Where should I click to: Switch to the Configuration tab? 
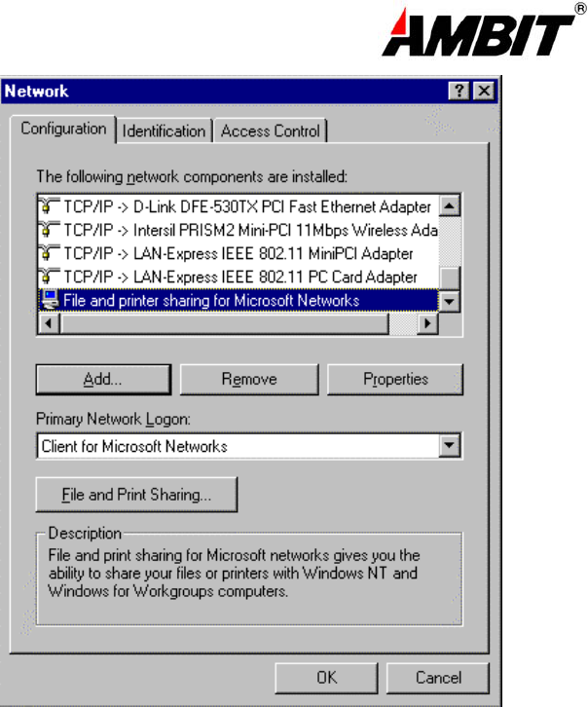(63, 129)
